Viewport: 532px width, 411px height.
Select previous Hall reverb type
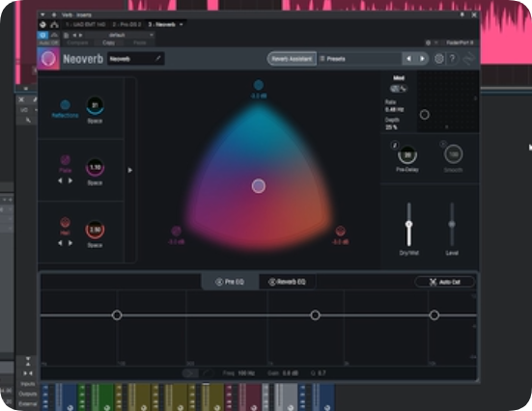(60, 243)
